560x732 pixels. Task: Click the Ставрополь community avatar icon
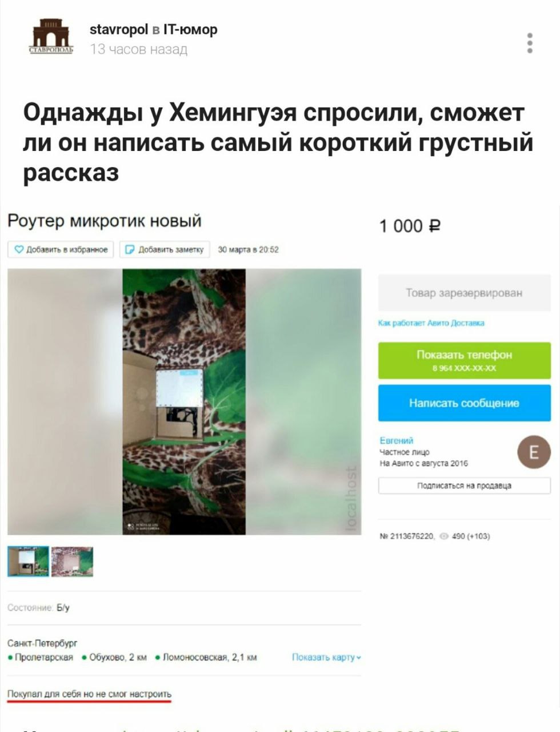click(x=51, y=36)
